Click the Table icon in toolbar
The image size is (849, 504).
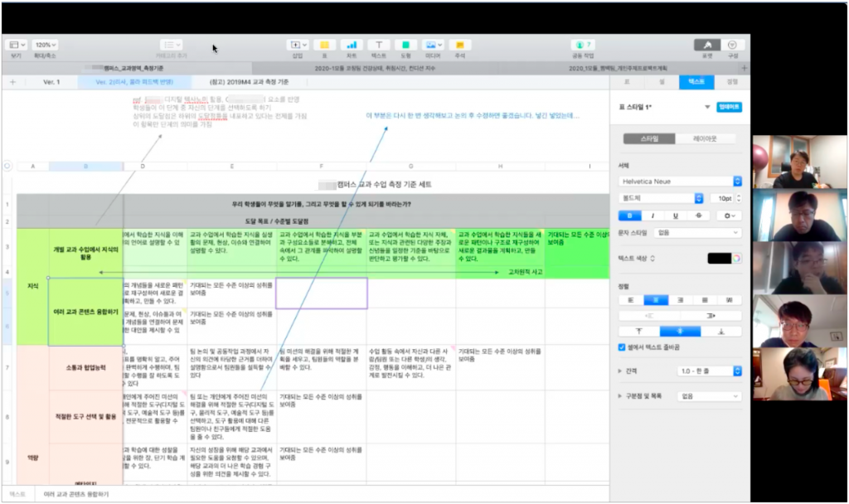pyautogui.click(x=324, y=45)
